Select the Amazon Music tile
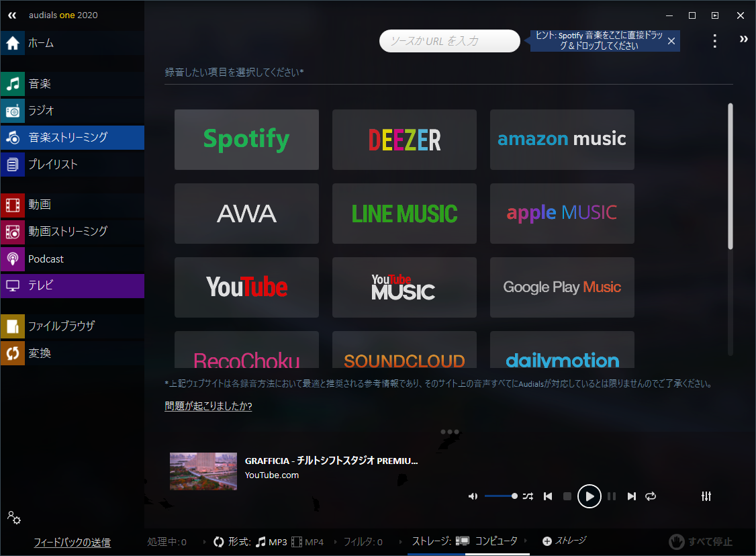 click(562, 140)
